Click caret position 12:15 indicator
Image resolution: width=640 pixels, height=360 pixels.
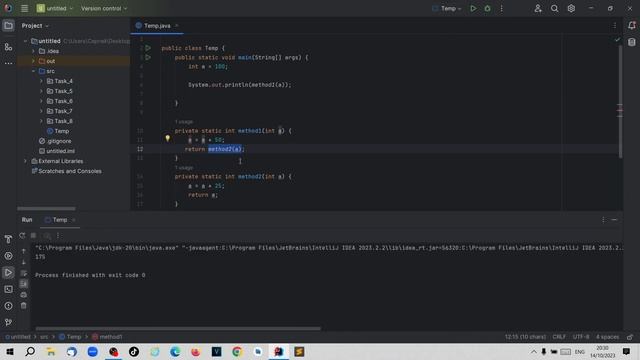(525, 337)
